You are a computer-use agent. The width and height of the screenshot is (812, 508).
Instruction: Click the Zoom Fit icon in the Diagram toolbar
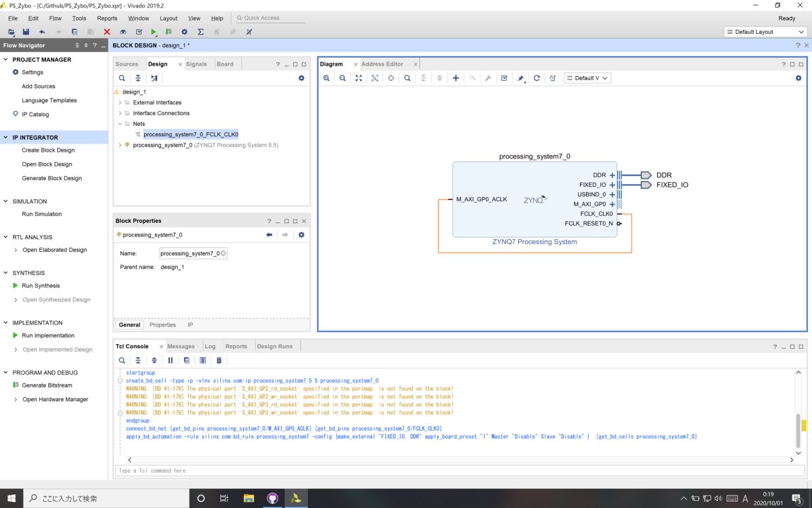pyautogui.click(x=359, y=78)
